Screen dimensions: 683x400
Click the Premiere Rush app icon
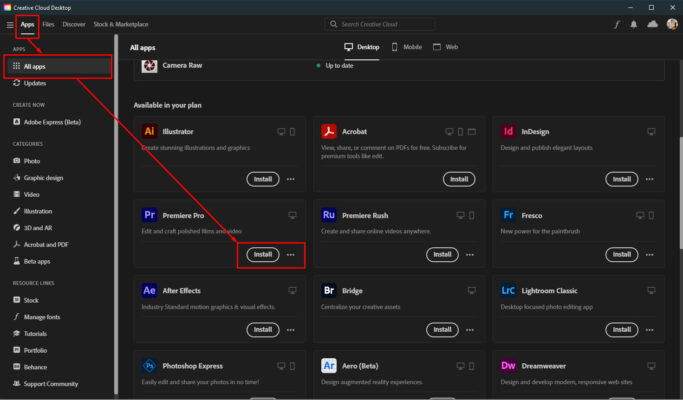point(329,215)
